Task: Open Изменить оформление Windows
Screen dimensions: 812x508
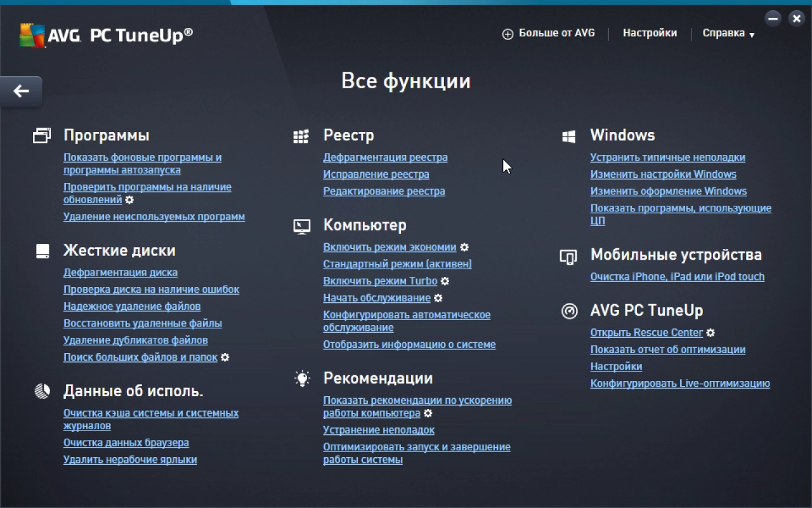Action: click(x=669, y=191)
